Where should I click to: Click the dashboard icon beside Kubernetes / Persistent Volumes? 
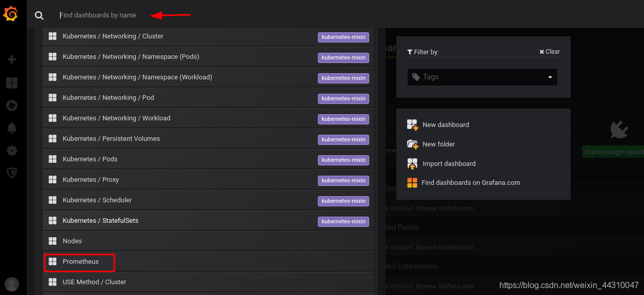(52, 139)
